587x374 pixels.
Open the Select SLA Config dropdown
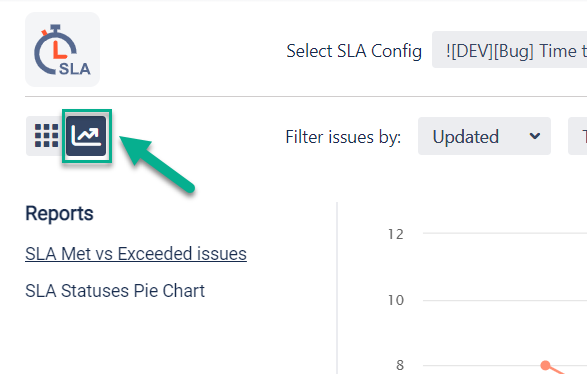click(510, 50)
